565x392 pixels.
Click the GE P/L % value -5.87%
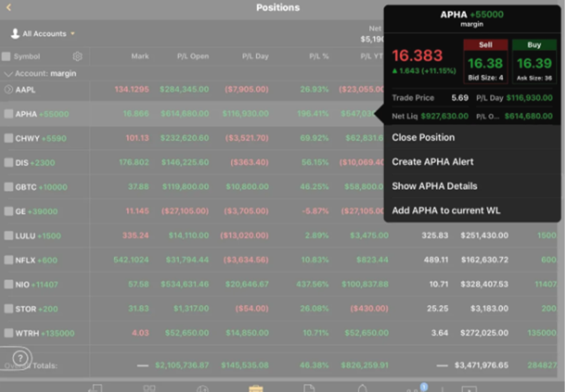coord(315,211)
